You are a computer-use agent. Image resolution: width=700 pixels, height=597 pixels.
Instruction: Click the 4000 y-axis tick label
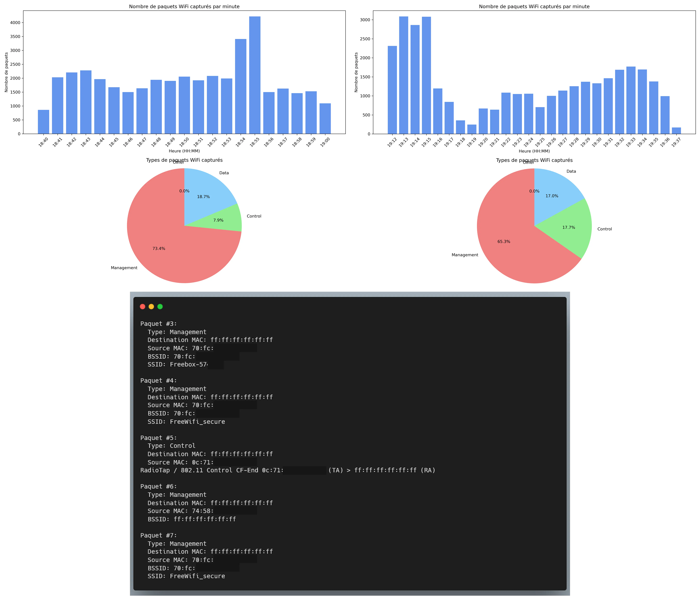point(15,23)
